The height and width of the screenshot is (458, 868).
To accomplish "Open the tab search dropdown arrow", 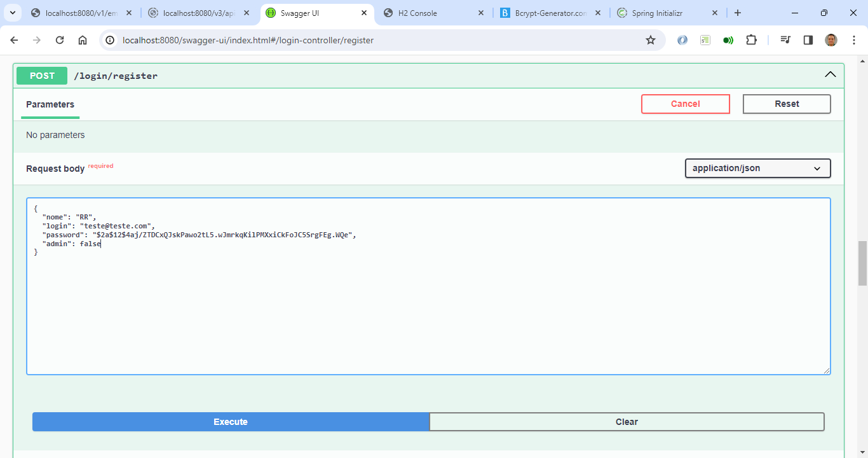I will click(12, 13).
